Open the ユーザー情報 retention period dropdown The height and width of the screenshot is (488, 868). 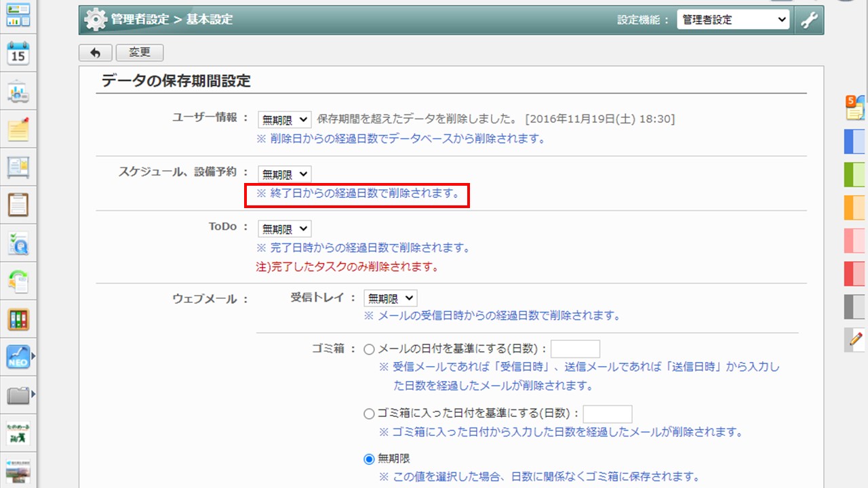click(x=284, y=119)
